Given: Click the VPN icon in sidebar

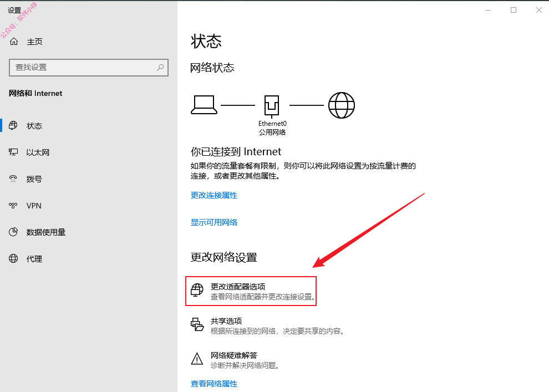Looking at the screenshot, I should click(13, 206).
